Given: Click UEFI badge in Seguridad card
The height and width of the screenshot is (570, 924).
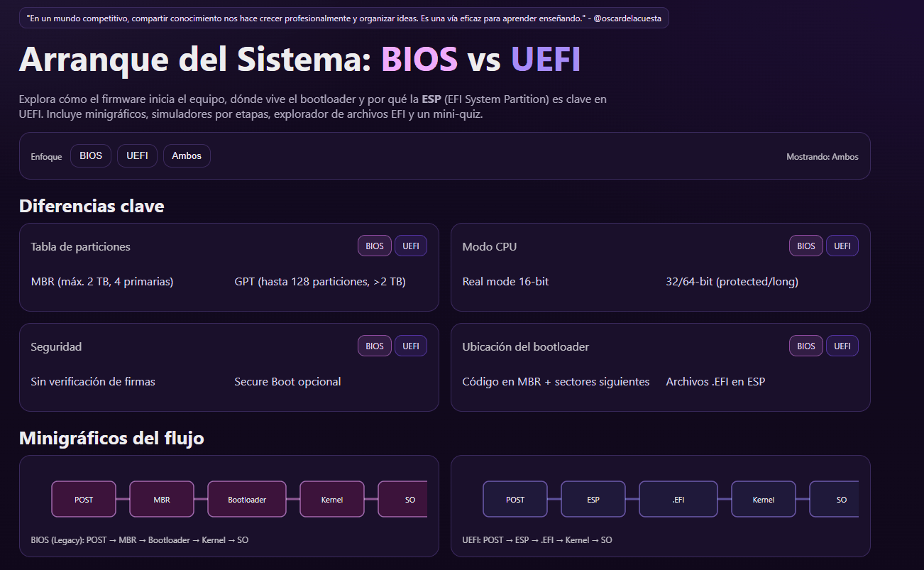Looking at the screenshot, I should [x=411, y=346].
